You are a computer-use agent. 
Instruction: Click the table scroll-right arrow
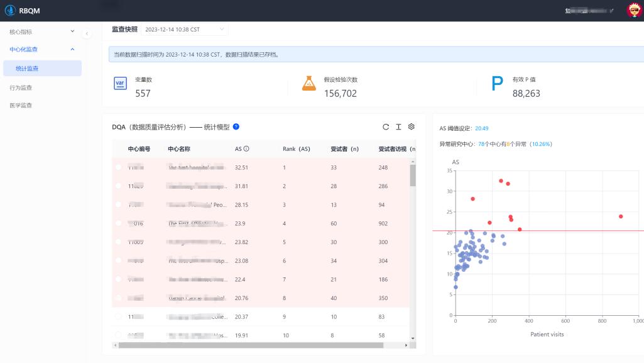[407, 345]
